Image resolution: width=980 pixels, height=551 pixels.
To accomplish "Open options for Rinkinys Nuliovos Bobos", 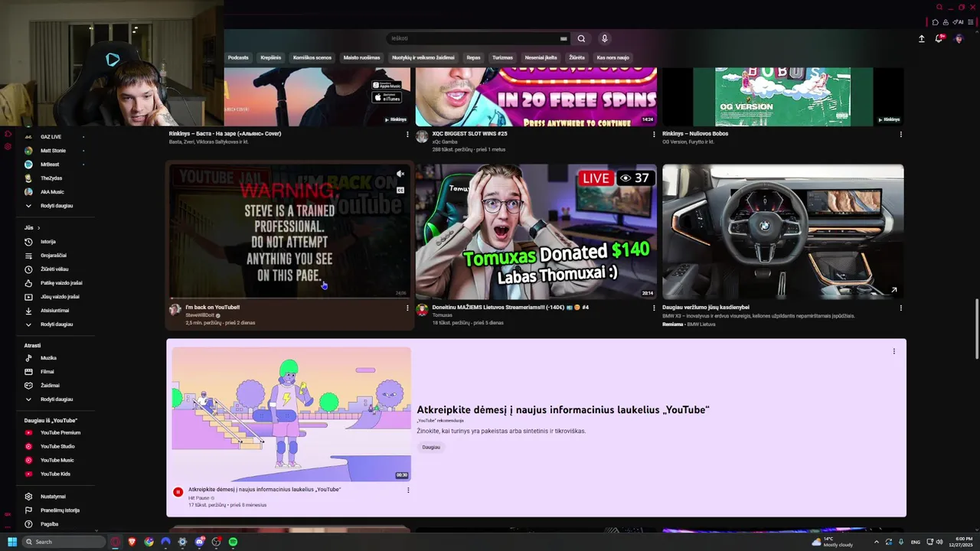I will tap(900, 134).
